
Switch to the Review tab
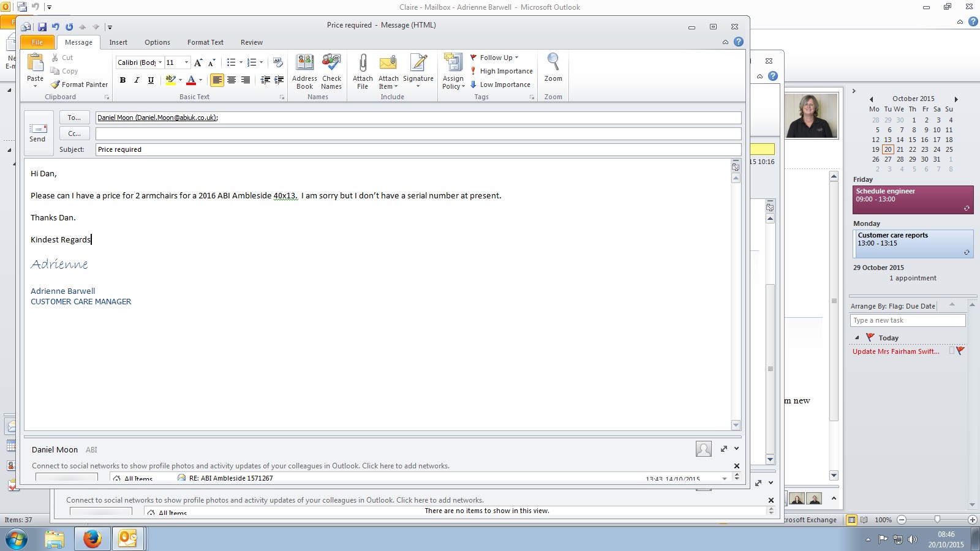pyautogui.click(x=252, y=42)
